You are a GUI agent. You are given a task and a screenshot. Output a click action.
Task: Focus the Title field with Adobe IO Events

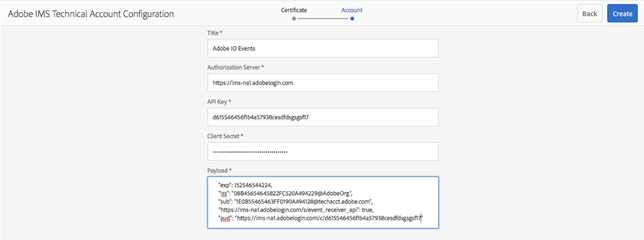(323, 48)
